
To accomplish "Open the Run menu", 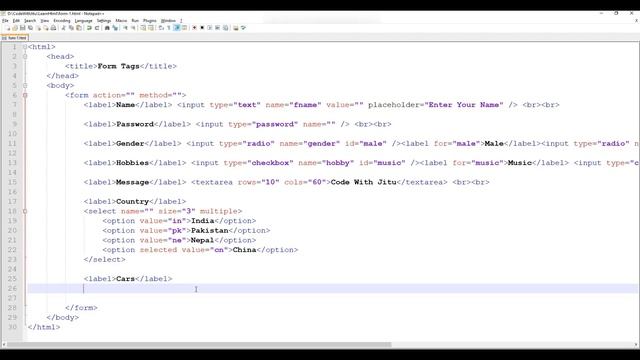I will coord(135,20).
